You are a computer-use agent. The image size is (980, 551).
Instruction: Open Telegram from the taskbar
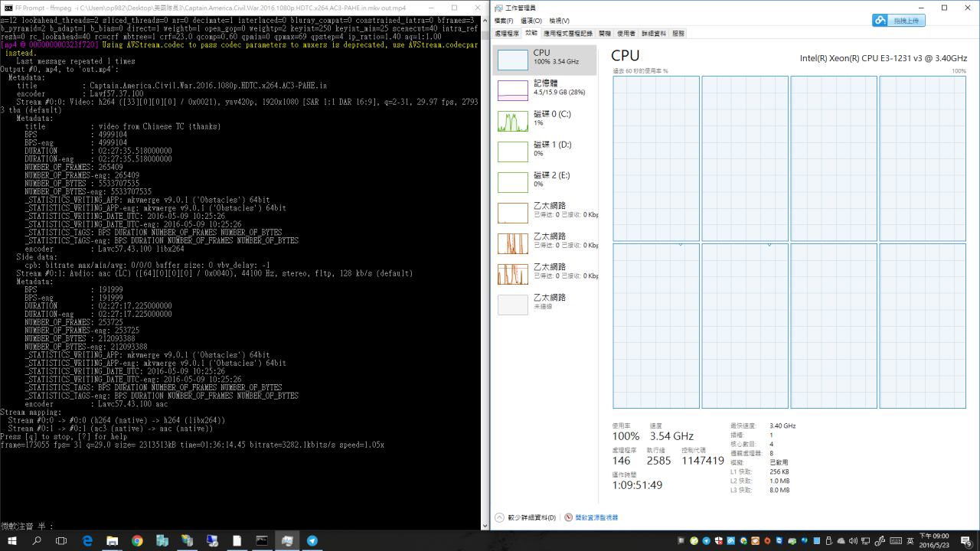coord(312,540)
